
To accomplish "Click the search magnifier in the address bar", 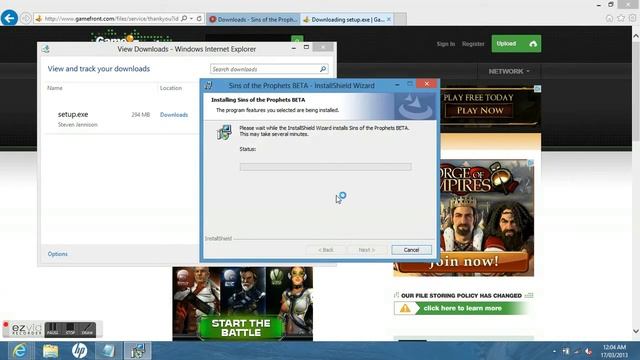I will [x=184, y=18].
